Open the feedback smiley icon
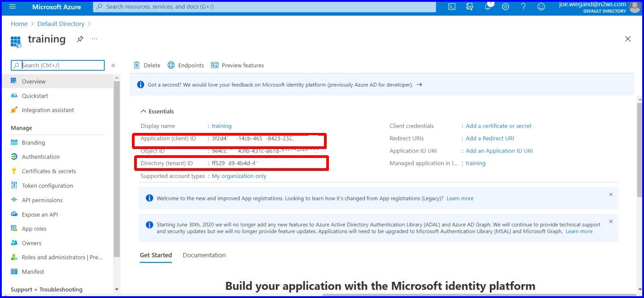The width and height of the screenshot is (644, 298). click(x=541, y=7)
